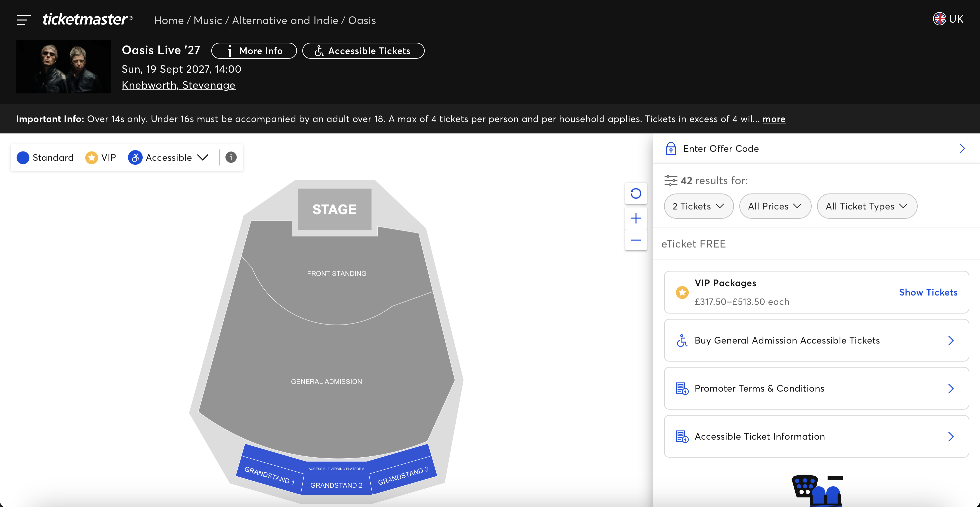This screenshot has width=980, height=507.
Task: Expand Important Info with the more link
Action: click(x=774, y=119)
